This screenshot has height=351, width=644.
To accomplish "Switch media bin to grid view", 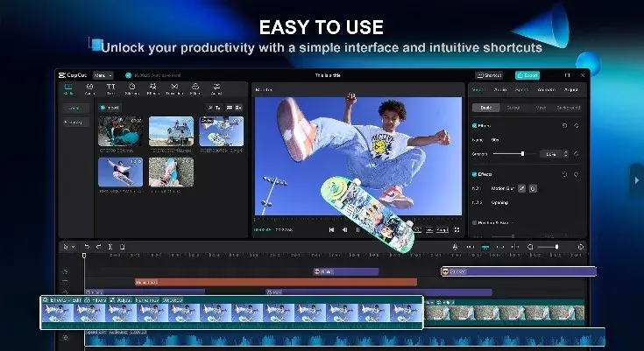I will click(x=238, y=108).
